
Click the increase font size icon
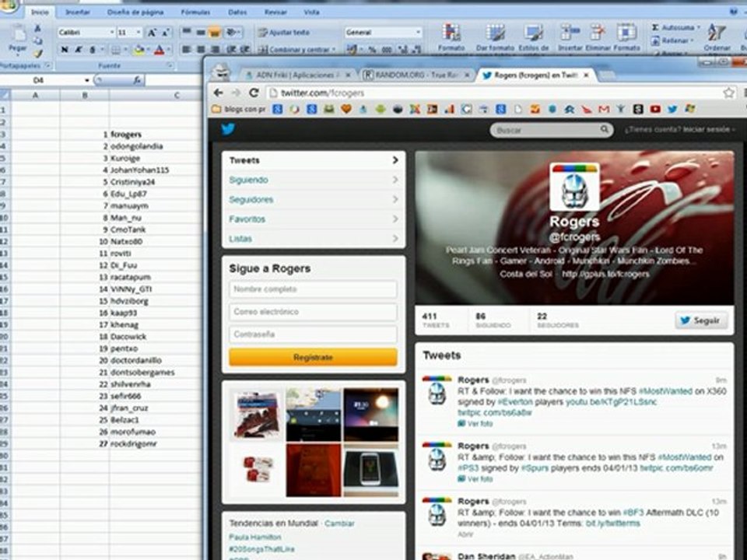(152, 33)
